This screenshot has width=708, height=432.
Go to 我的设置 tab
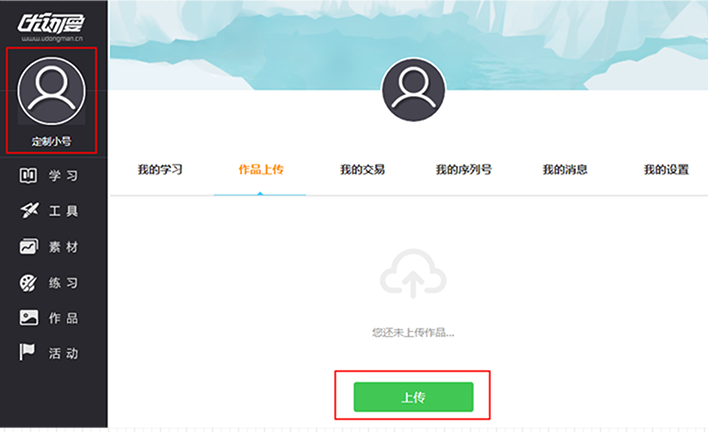(x=666, y=170)
